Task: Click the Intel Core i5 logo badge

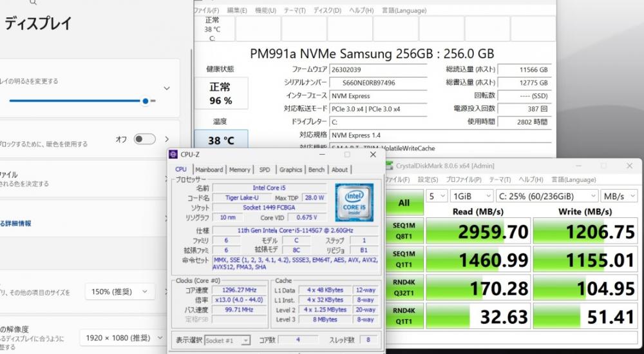Action: (354, 202)
